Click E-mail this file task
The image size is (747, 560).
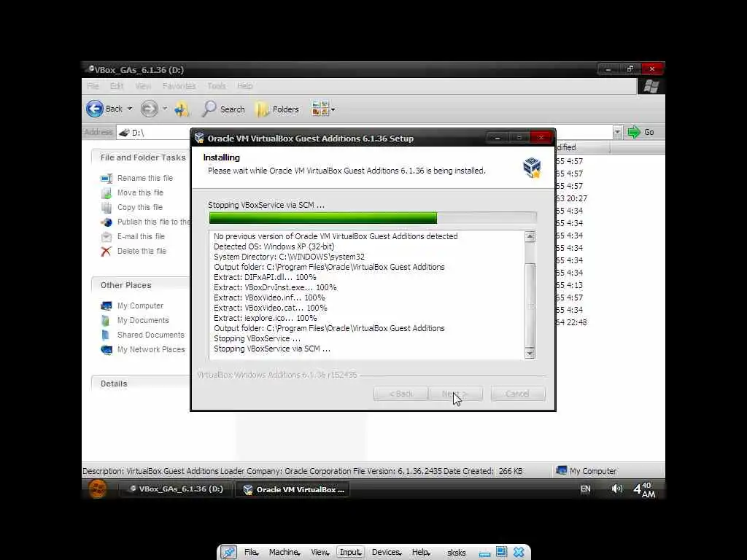(141, 237)
